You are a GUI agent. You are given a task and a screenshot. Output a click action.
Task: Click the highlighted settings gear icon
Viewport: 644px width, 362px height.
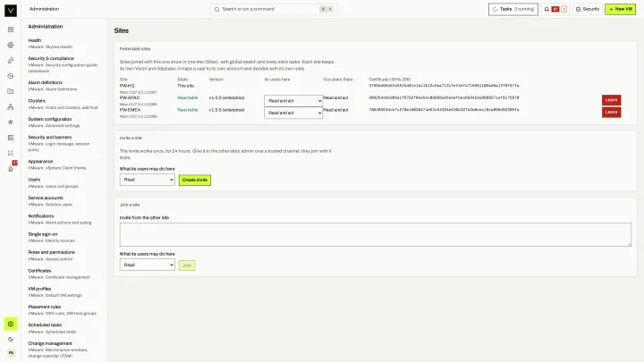11,324
